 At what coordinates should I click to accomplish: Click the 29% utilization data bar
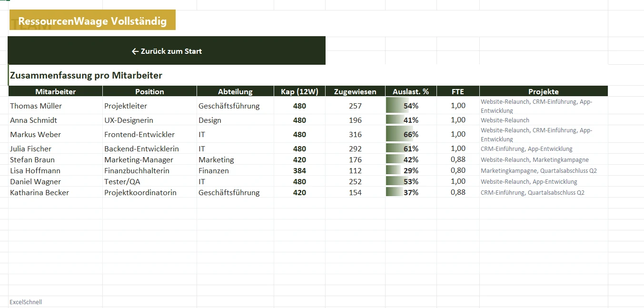pos(411,170)
